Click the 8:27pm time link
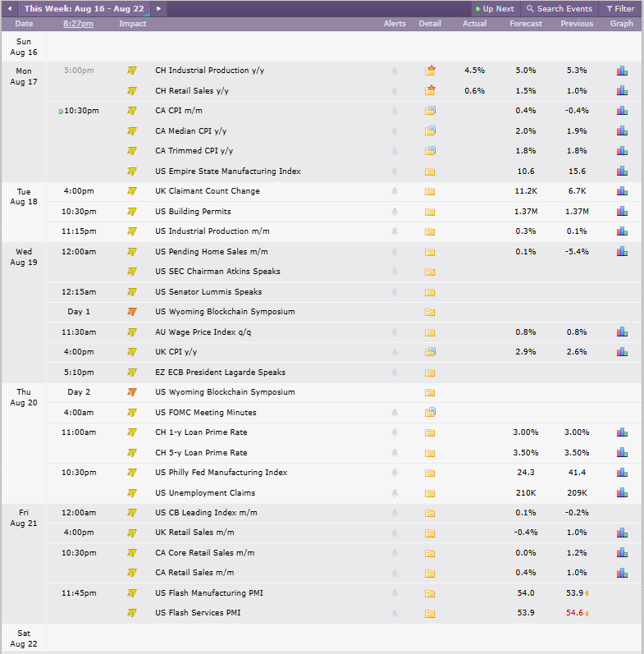644x654 pixels. [x=79, y=24]
